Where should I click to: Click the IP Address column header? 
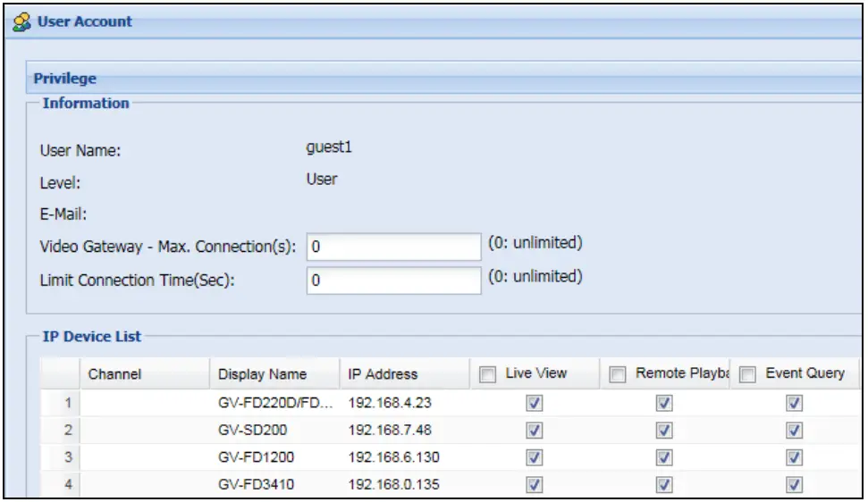tap(405, 374)
